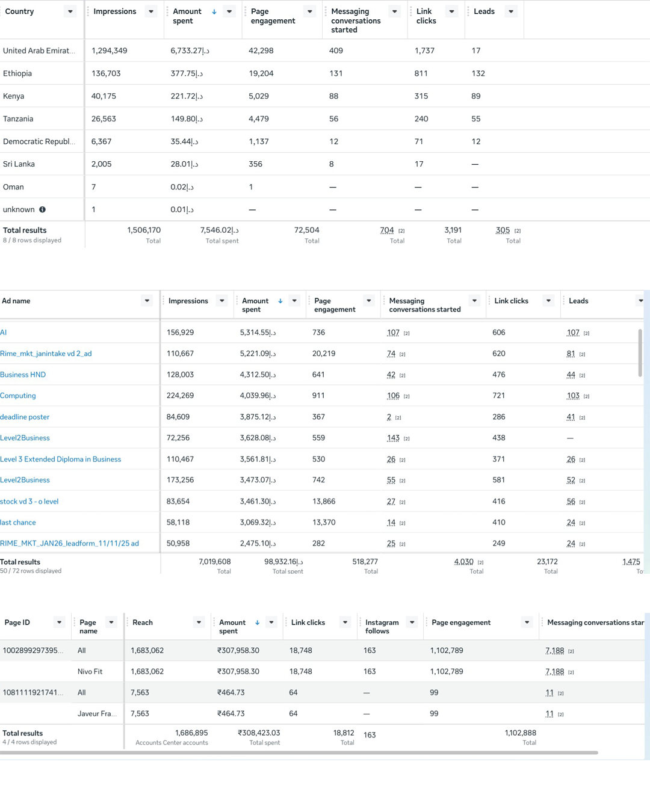Expand Page ID column dropdown
The width and height of the screenshot is (650, 812).
59,623
